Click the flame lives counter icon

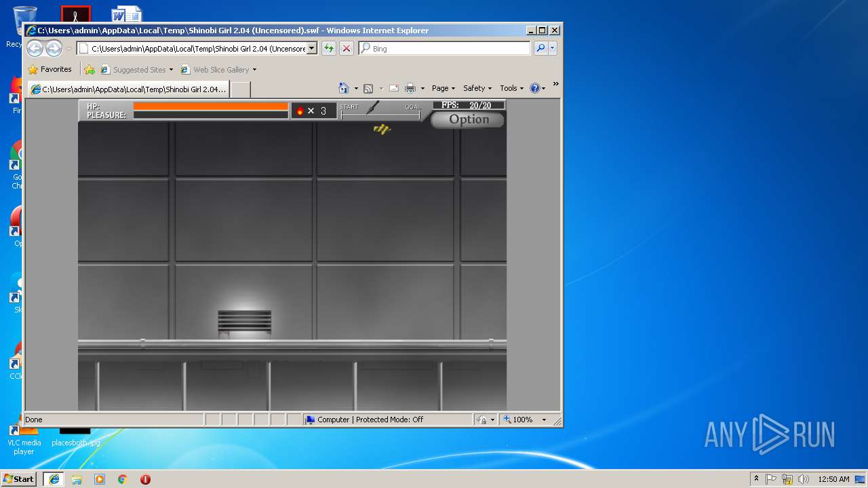pos(300,110)
